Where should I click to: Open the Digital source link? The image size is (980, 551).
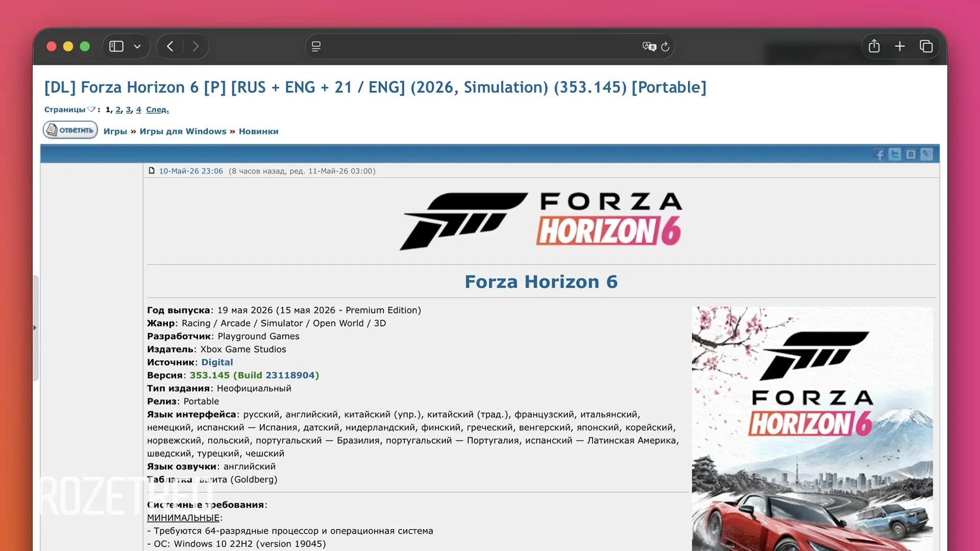coord(217,362)
